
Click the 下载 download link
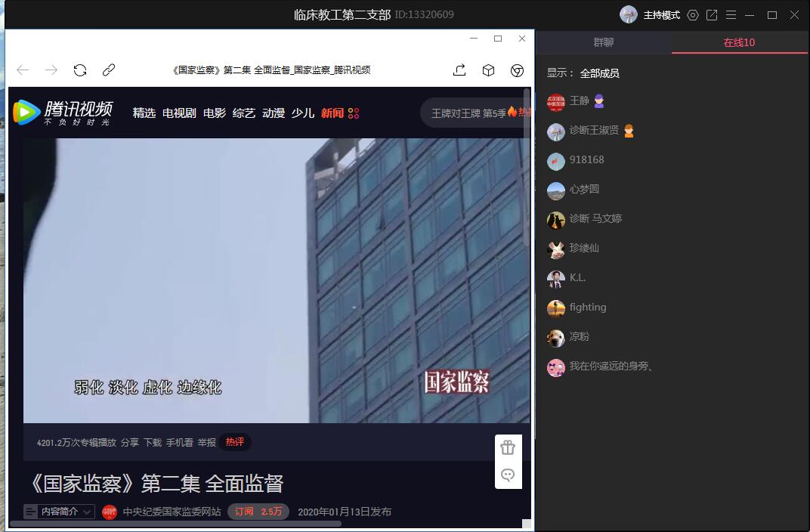point(153,442)
